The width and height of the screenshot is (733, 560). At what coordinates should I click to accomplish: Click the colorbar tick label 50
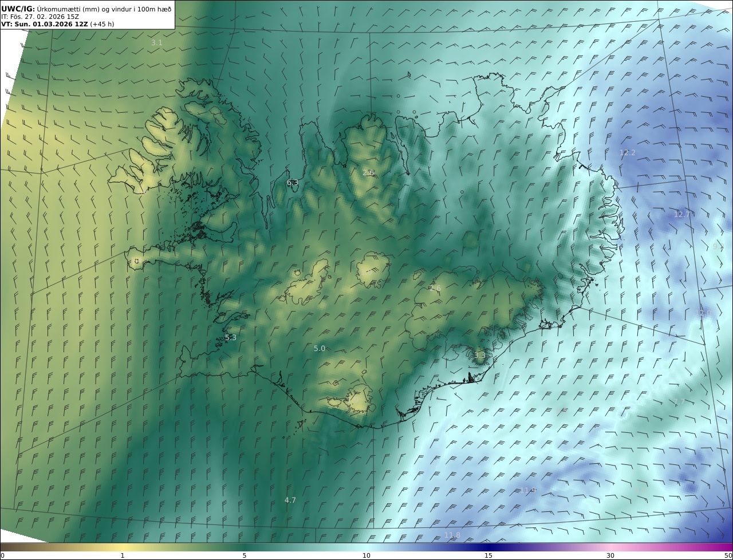(x=728, y=556)
